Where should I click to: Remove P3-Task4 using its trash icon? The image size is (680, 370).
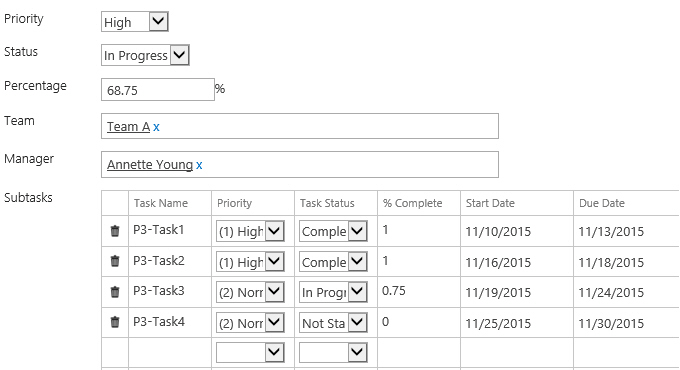point(115,322)
